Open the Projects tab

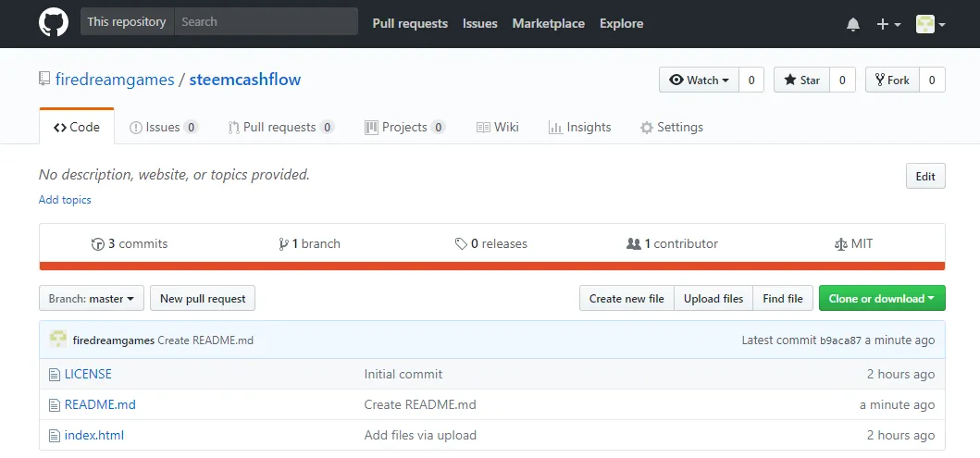(405, 127)
